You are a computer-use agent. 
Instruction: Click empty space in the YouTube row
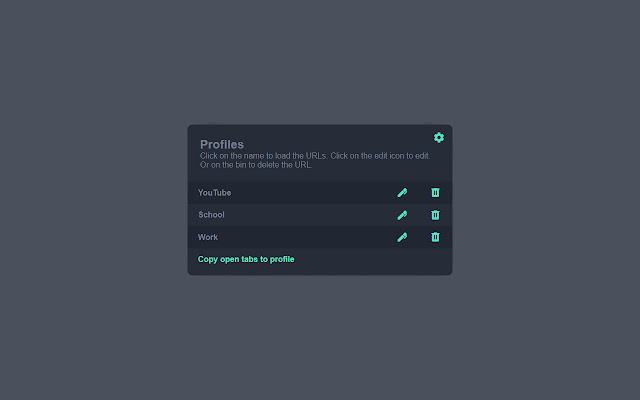click(310, 192)
